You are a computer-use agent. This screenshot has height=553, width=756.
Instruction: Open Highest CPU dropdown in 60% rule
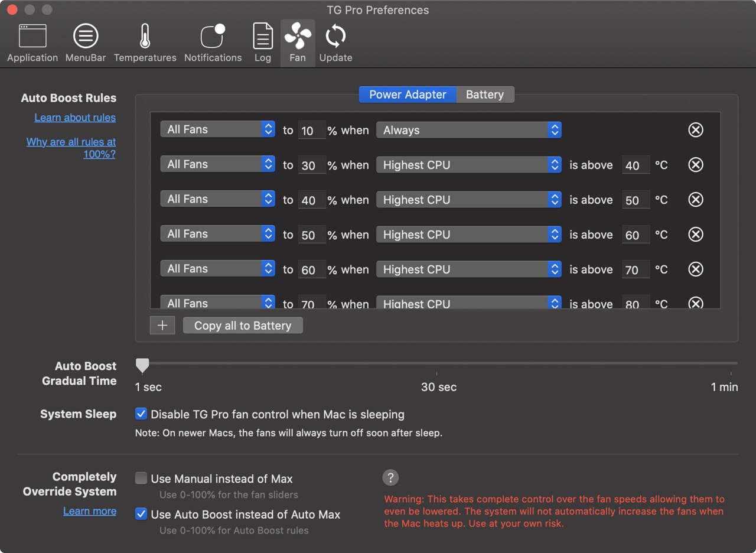469,269
